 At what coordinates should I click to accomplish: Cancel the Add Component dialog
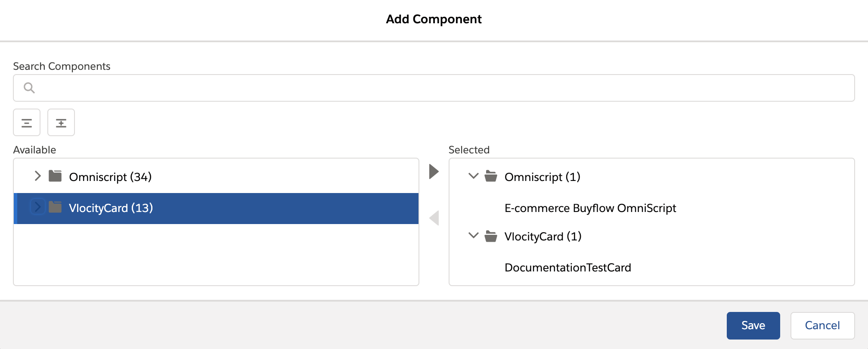822,326
